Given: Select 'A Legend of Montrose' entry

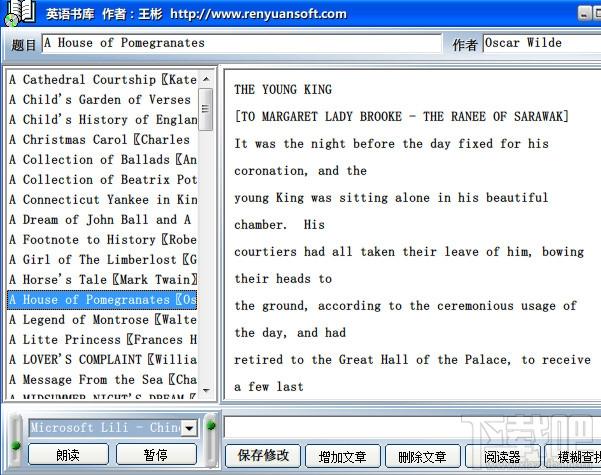Looking at the screenshot, I should pos(103,320).
